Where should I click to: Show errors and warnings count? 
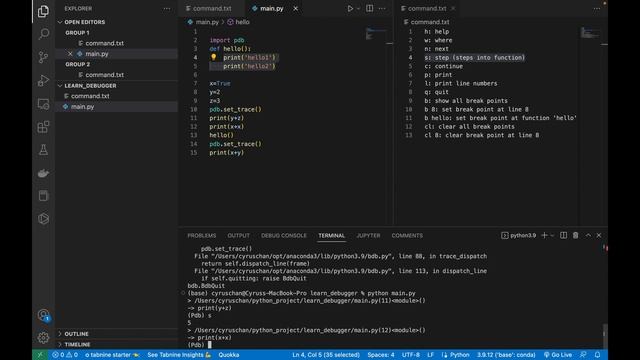65,355
